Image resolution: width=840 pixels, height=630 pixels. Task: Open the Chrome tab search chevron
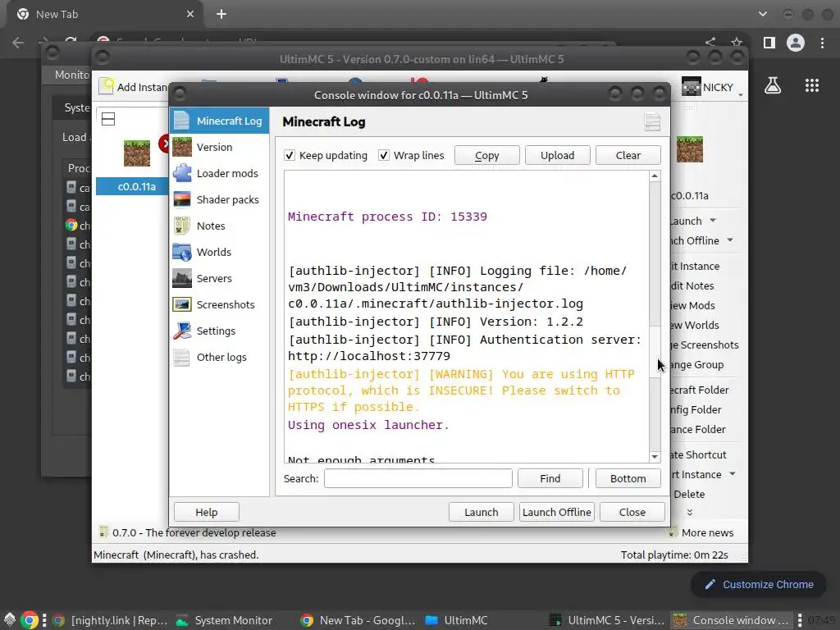pos(762,14)
